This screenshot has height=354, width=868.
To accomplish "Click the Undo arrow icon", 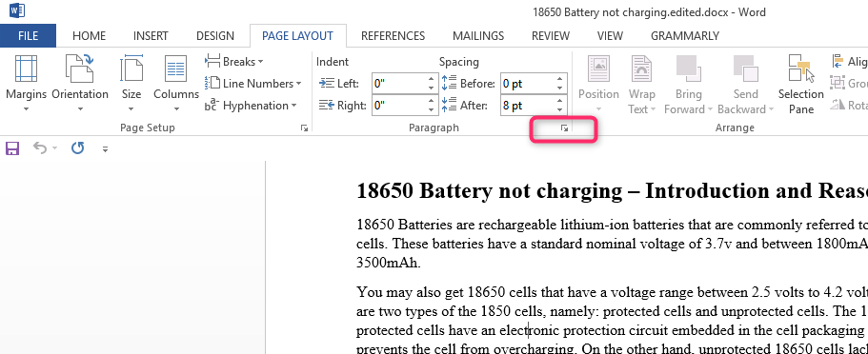I will click(40, 147).
